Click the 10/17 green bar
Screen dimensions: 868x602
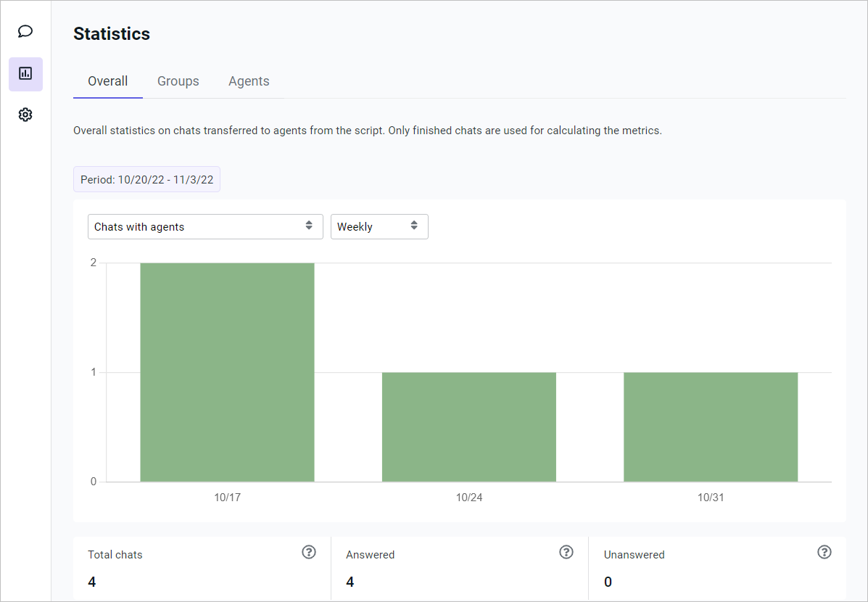pos(227,372)
